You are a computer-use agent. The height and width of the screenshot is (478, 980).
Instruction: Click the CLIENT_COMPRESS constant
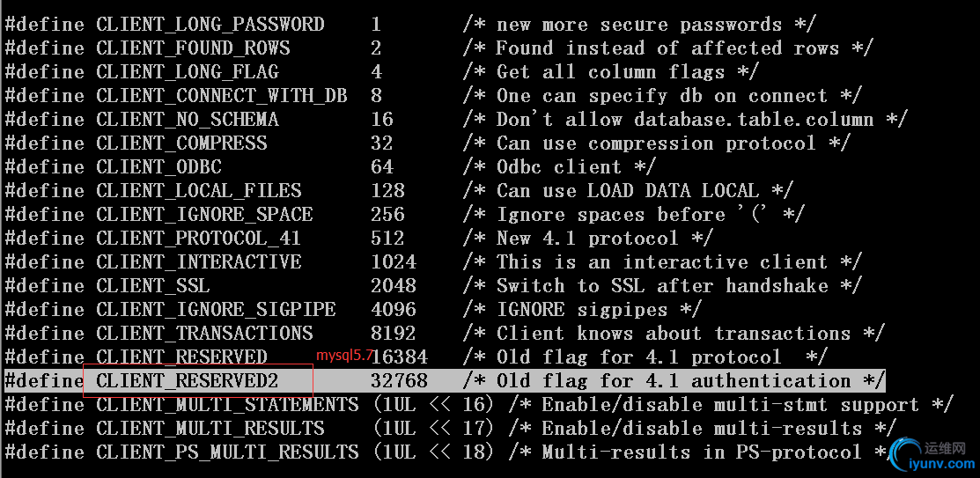[181, 143]
